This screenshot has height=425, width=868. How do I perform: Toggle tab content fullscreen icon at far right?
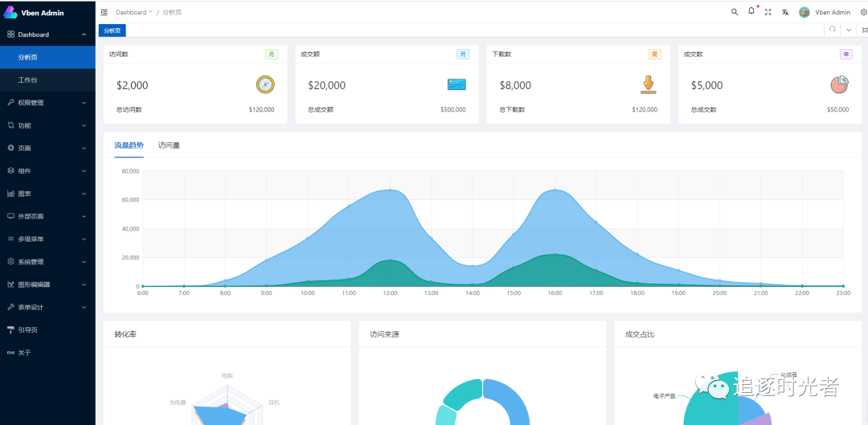(x=863, y=30)
